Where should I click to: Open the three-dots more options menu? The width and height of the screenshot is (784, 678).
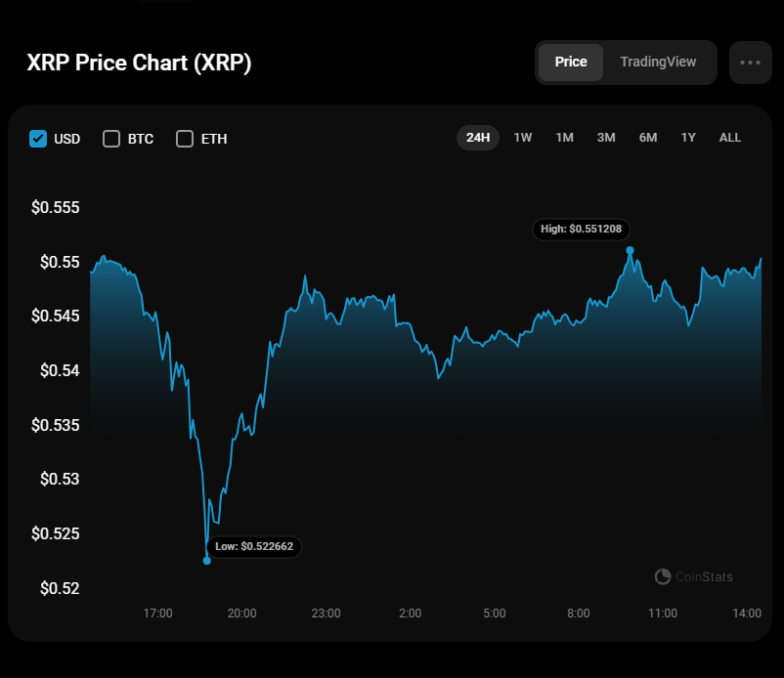point(750,63)
